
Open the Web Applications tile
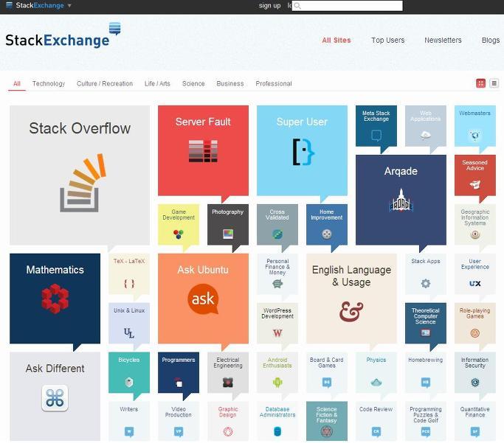click(x=426, y=126)
